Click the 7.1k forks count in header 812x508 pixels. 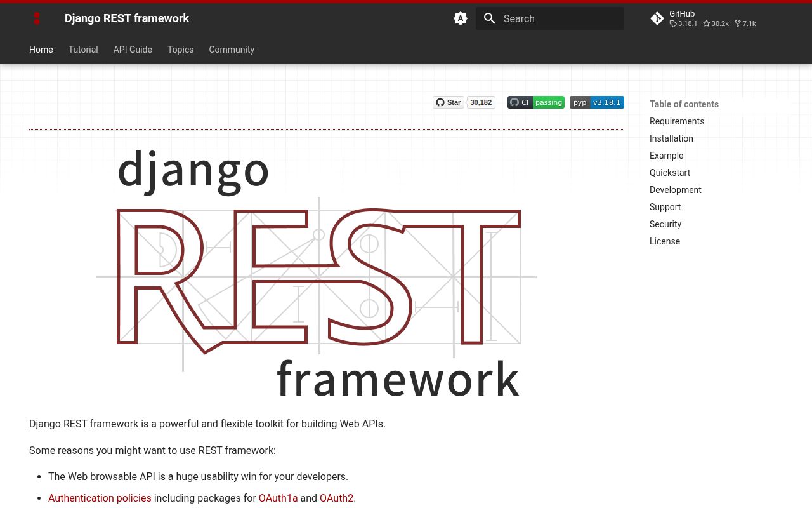click(x=745, y=23)
